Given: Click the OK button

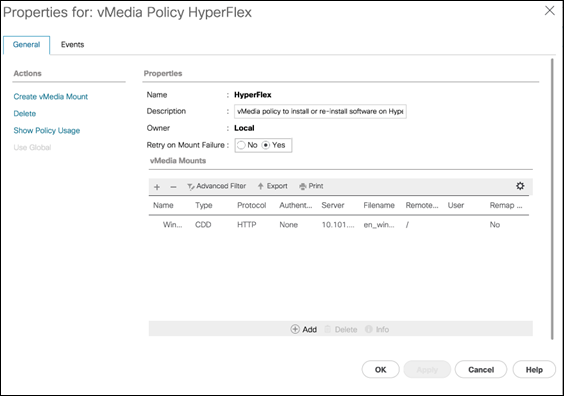Looking at the screenshot, I should point(380,369).
